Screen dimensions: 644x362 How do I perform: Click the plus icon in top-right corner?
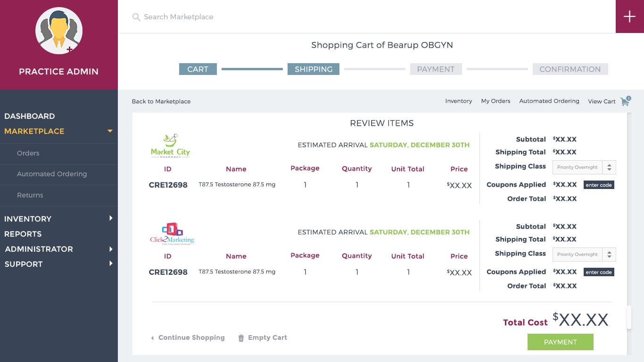629,16
